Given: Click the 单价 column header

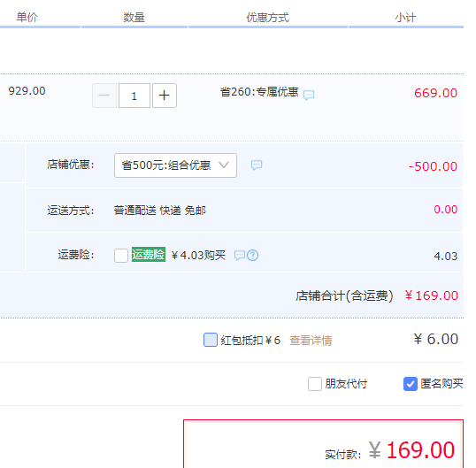Looking at the screenshot, I should (x=27, y=17).
